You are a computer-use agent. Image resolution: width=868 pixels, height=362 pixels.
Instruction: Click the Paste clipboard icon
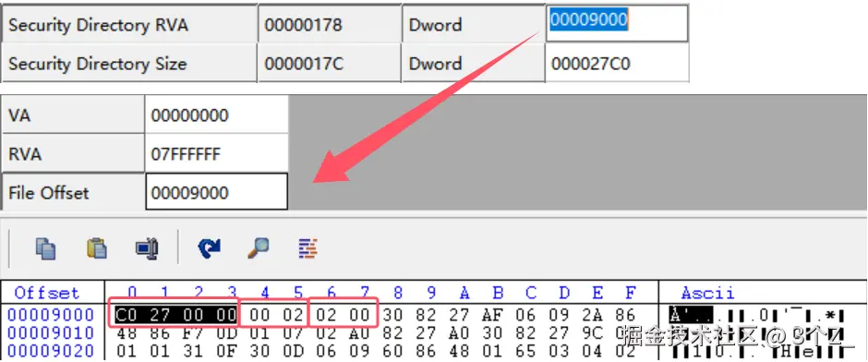pyautogui.click(x=97, y=248)
